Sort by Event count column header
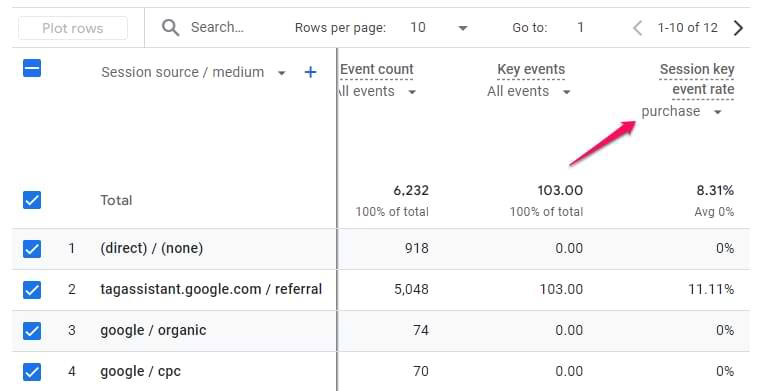 (x=377, y=69)
